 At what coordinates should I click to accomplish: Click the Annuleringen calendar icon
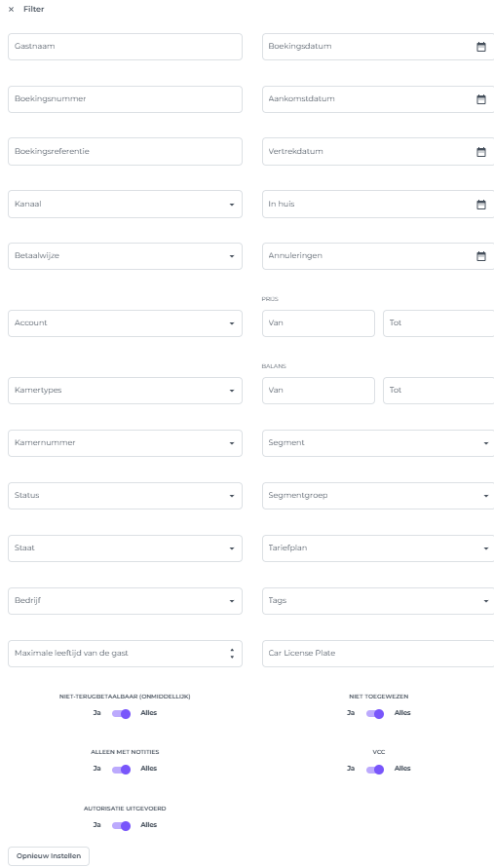coord(481,256)
